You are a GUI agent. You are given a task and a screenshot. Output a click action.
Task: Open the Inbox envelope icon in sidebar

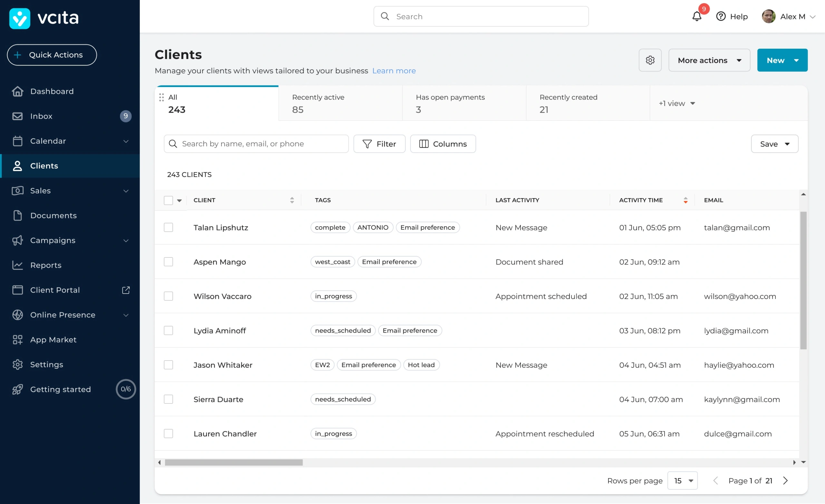17,116
